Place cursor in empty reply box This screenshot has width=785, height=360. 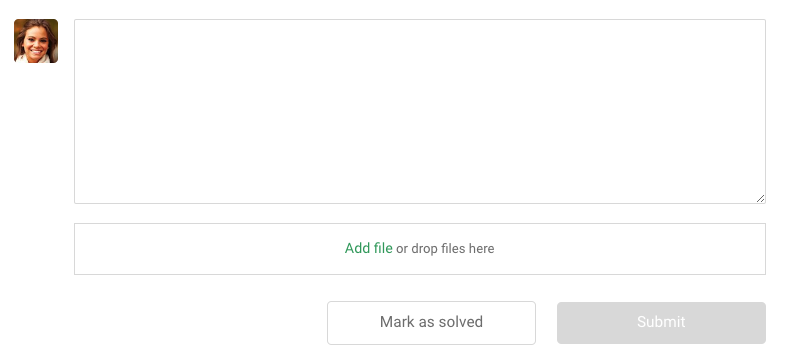click(x=420, y=111)
